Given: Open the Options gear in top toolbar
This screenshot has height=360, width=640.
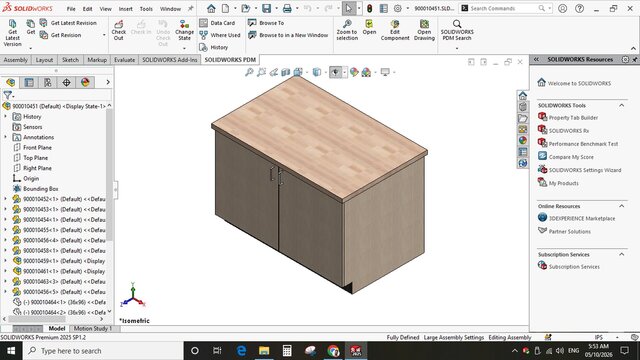Looking at the screenshot, I should [x=398, y=8].
